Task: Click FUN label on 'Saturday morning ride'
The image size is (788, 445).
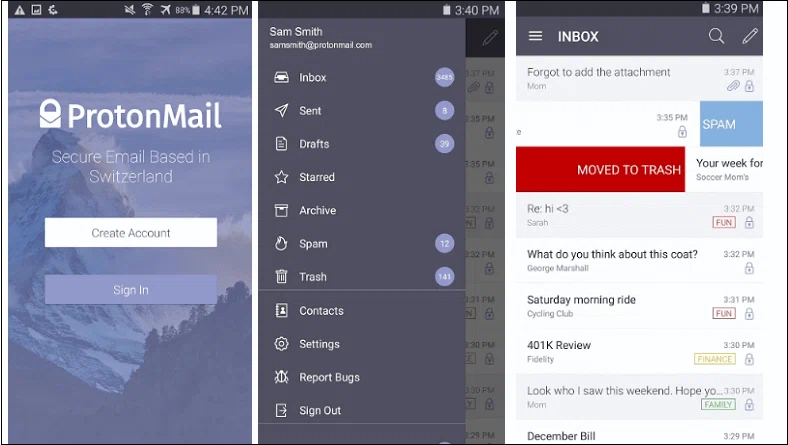Action: [724, 313]
